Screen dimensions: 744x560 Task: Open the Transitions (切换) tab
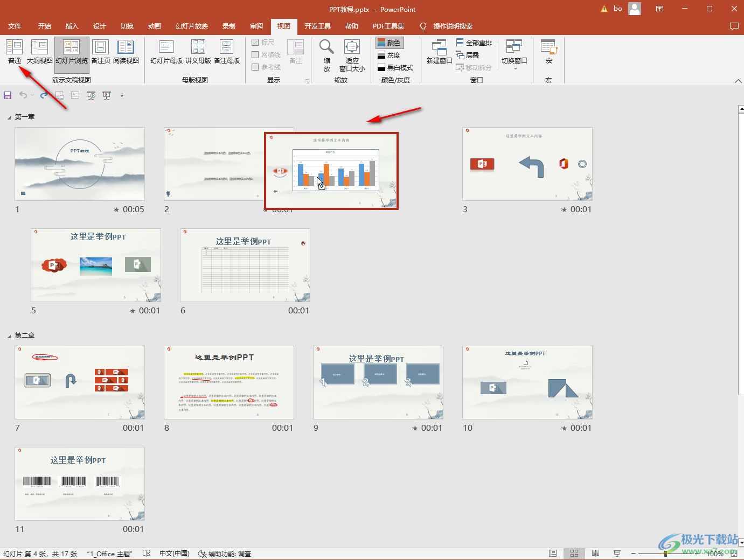[x=127, y=26]
